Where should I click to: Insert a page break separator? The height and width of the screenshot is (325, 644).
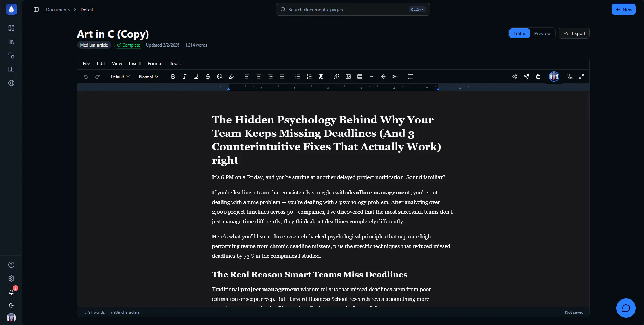pos(383,77)
